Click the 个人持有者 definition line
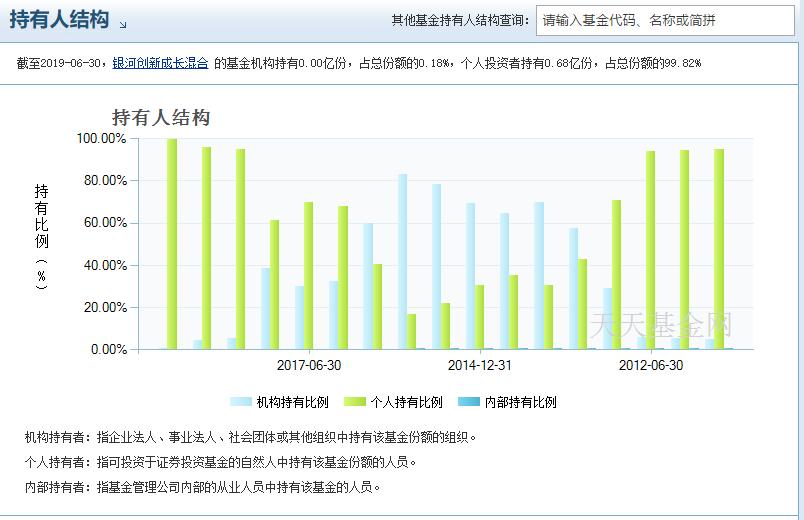 (x=220, y=462)
